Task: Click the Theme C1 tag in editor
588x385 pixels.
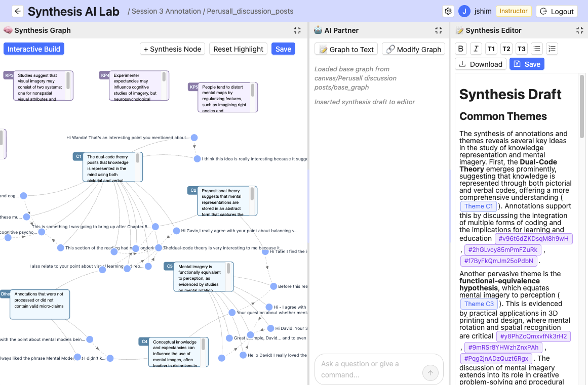Action: pos(479,206)
